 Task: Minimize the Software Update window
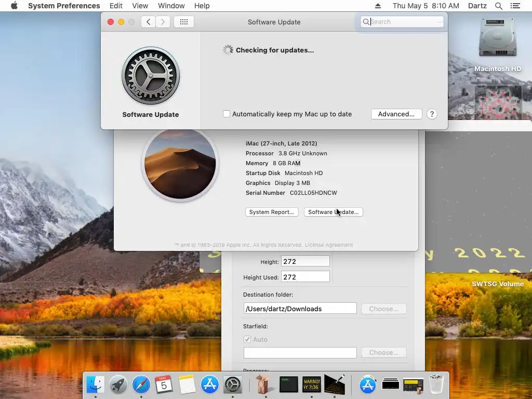121,22
